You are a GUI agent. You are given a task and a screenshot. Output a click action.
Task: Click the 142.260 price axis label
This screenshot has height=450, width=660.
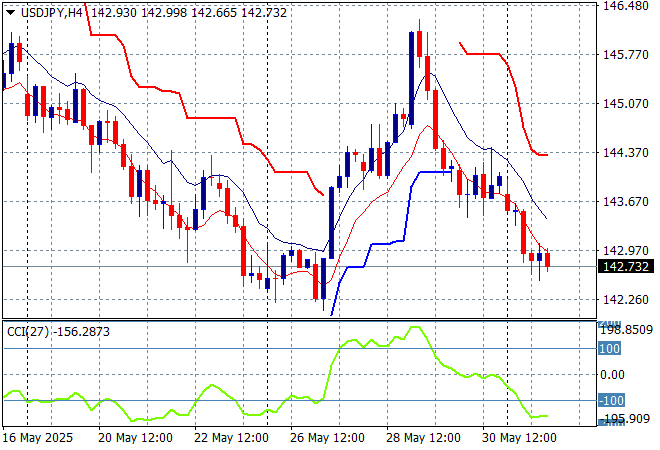627,300
